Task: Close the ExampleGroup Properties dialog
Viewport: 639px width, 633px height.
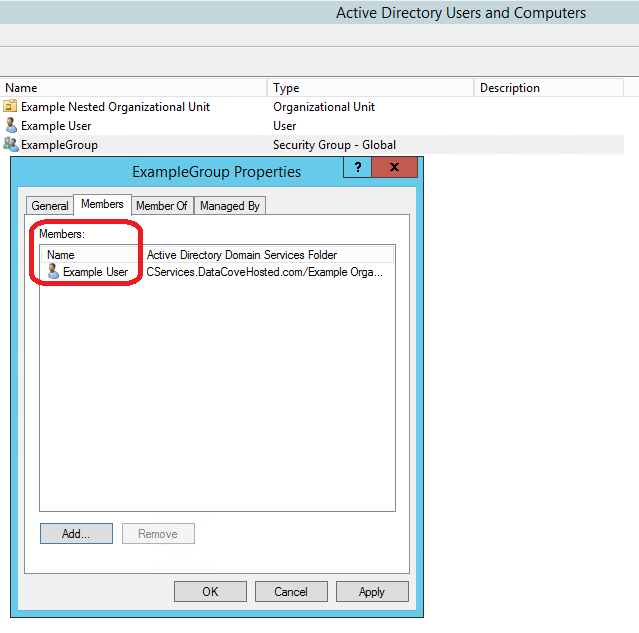Action: tap(394, 168)
